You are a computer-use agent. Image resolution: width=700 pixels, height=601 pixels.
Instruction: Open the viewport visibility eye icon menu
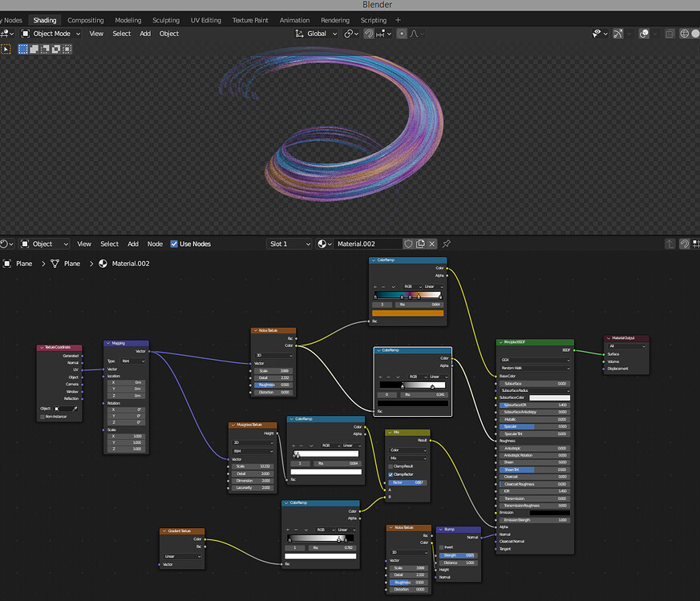click(x=597, y=34)
